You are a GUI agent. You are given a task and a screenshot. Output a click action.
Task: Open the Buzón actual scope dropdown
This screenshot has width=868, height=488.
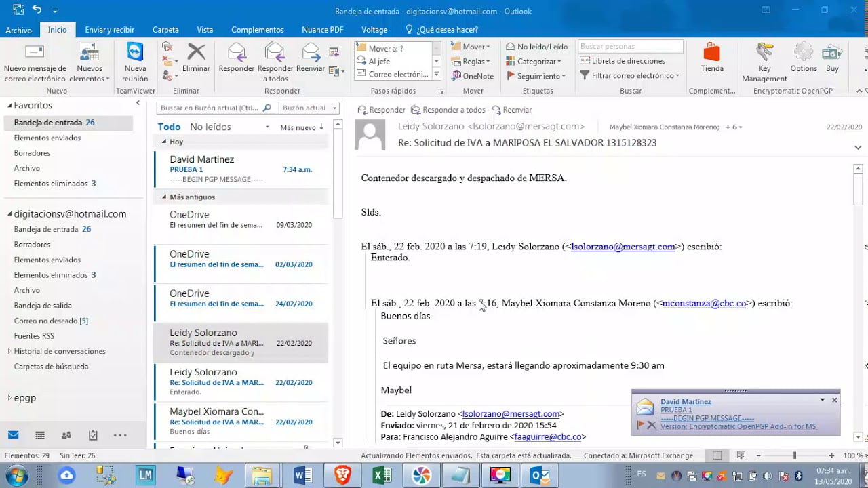pyautogui.click(x=309, y=108)
